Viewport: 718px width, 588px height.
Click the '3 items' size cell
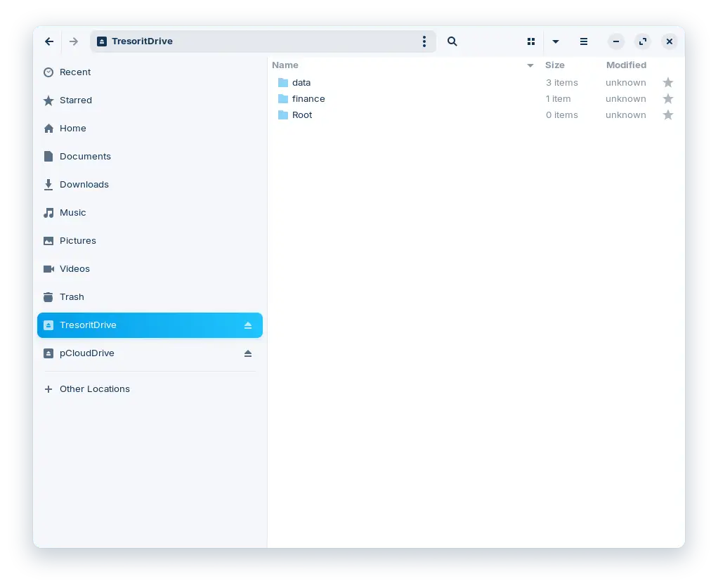tap(562, 83)
